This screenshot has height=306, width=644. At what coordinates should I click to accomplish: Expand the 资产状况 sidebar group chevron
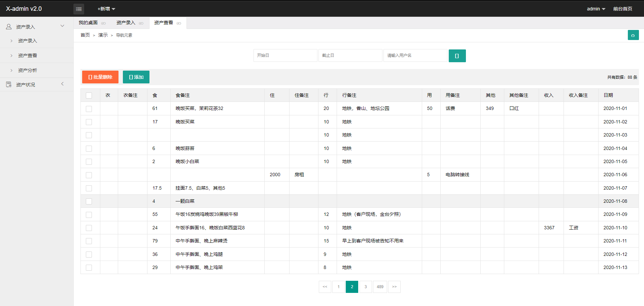(x=62, y=84)
